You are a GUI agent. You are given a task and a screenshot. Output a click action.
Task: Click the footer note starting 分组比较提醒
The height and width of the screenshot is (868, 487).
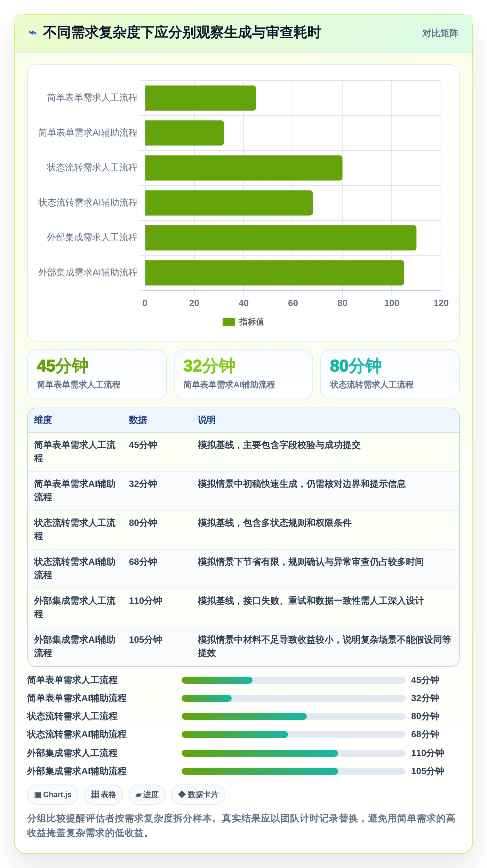(241, 826)
